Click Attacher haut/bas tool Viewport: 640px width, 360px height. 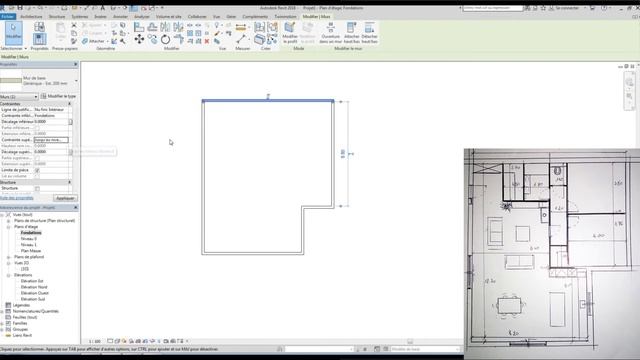[x=351, y=33]
